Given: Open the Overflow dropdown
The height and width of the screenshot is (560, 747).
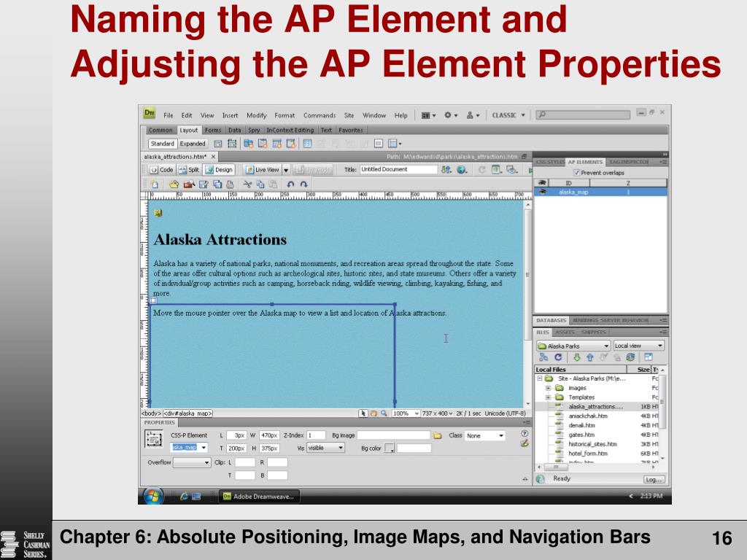Looking at the screenshot, I should (192, 462).
